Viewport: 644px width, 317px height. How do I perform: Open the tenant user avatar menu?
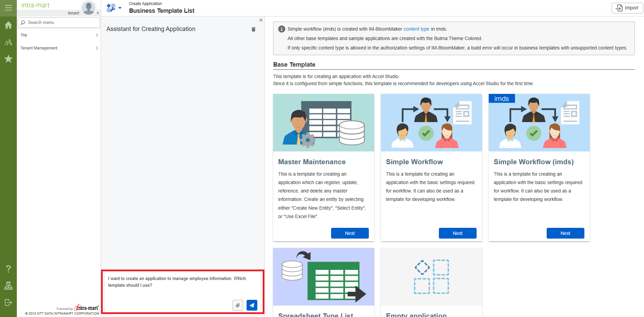(x=89, y=8)
